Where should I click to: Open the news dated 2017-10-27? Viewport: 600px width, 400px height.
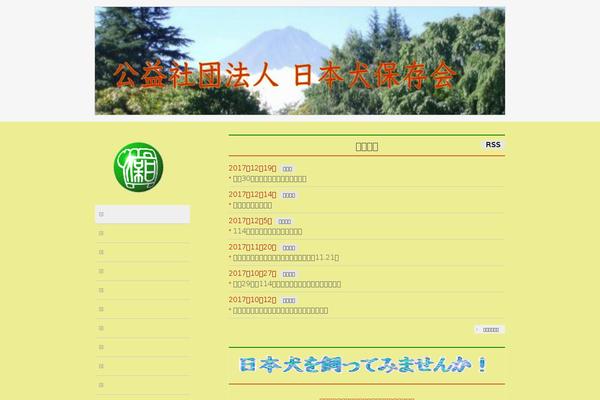tap(252, 273)
